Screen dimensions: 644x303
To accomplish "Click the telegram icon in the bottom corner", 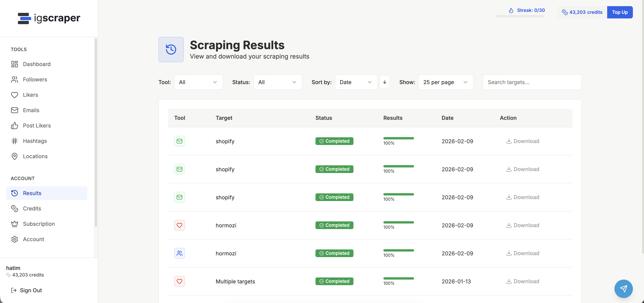I will (623, 289).
